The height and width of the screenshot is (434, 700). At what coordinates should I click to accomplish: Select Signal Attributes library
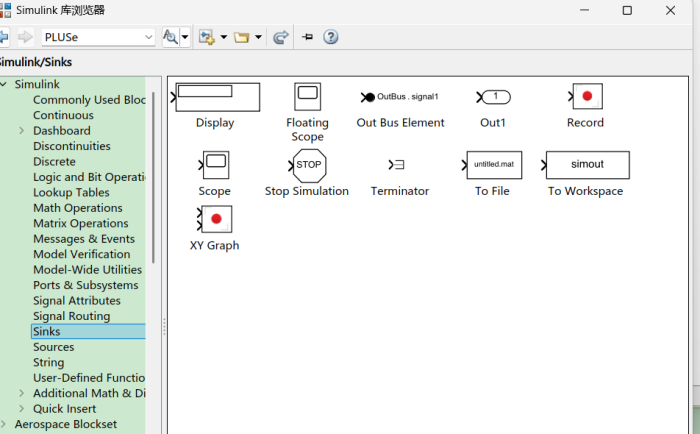[x=77, y=300]
